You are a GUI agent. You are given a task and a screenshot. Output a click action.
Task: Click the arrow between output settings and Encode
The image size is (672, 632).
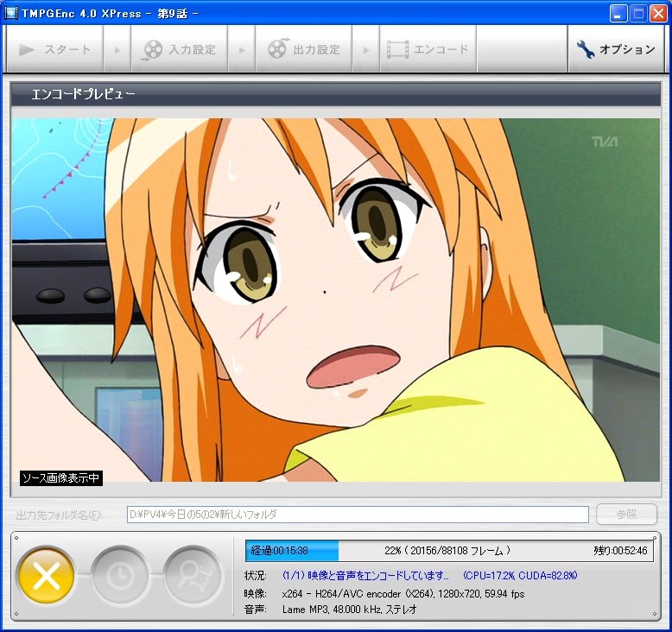point(366,50)
